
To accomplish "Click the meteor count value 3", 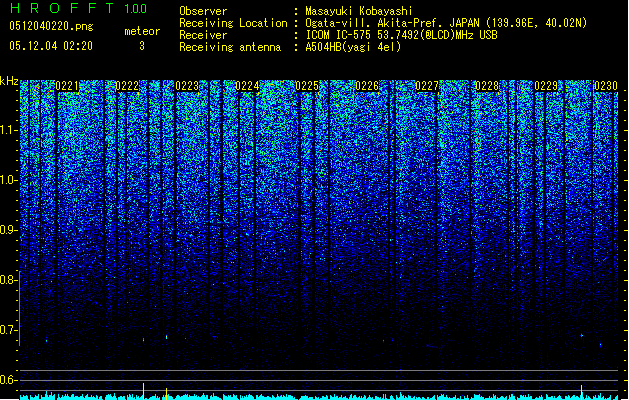I will (x=142, y=46).
